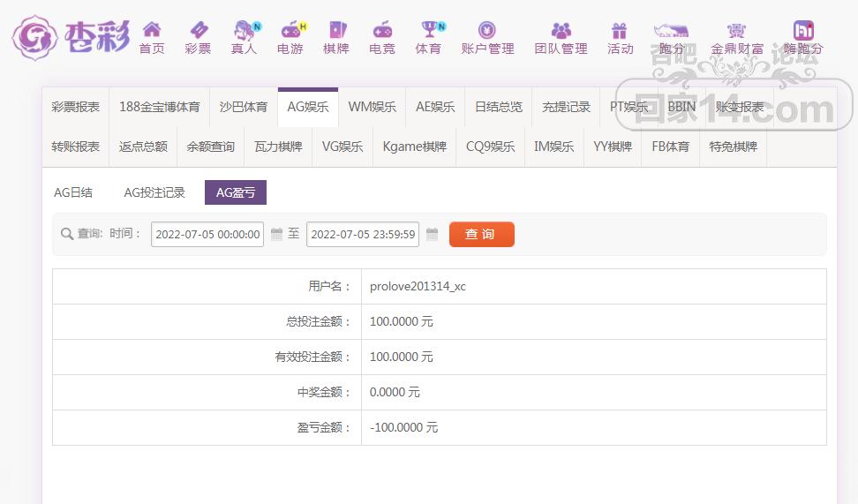Click 中奖金额 value 0.0000 元
This screenshot has width=858, height=504.
[395, 393]
